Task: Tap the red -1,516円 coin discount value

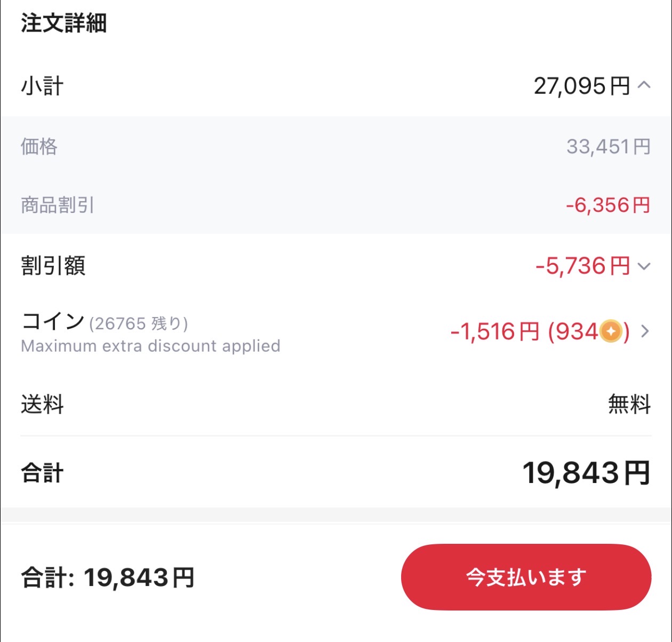Action: pos(493,332)
